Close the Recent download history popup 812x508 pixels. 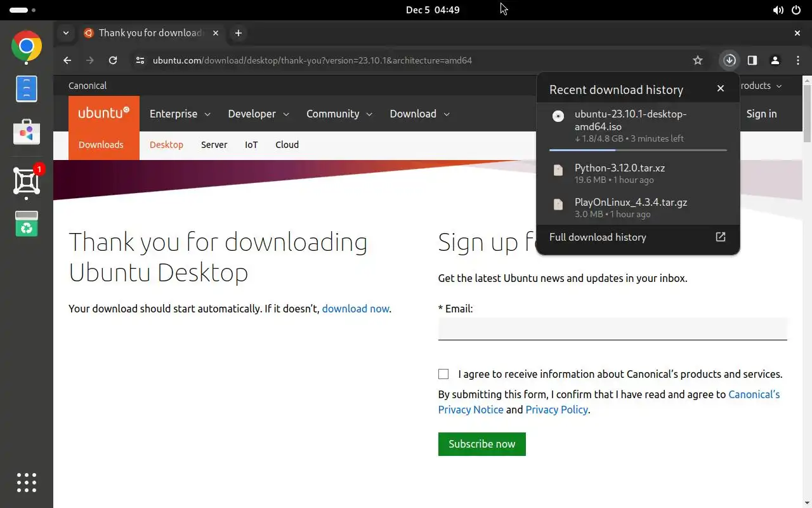click(721, 89)
